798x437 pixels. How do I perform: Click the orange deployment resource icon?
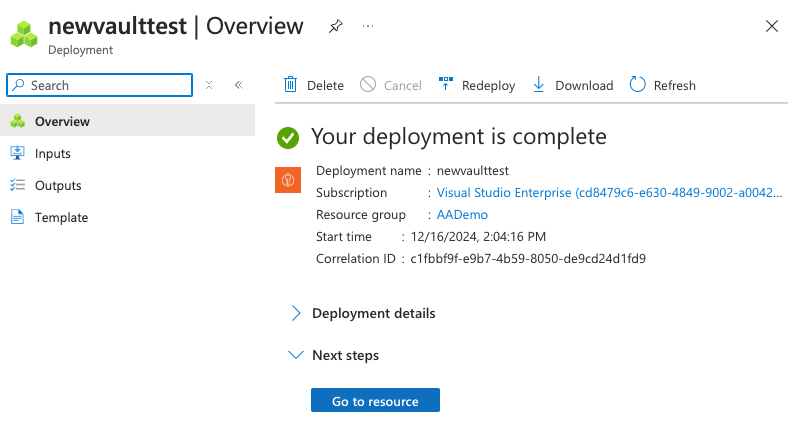point(288,180)
